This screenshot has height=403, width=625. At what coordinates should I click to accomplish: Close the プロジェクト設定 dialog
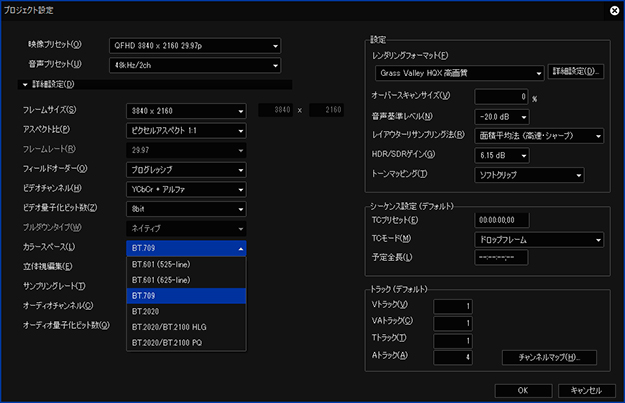point(615,10)
